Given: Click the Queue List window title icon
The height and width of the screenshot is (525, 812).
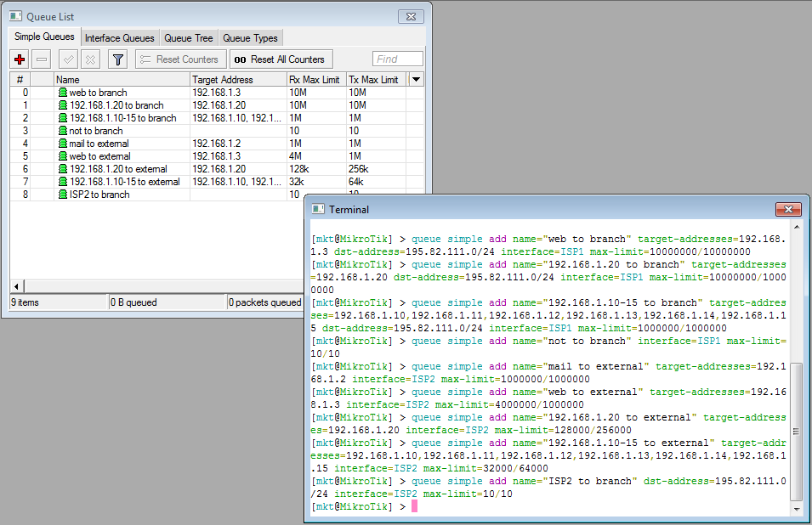Looking at the screenshot, I should (15, 16).
